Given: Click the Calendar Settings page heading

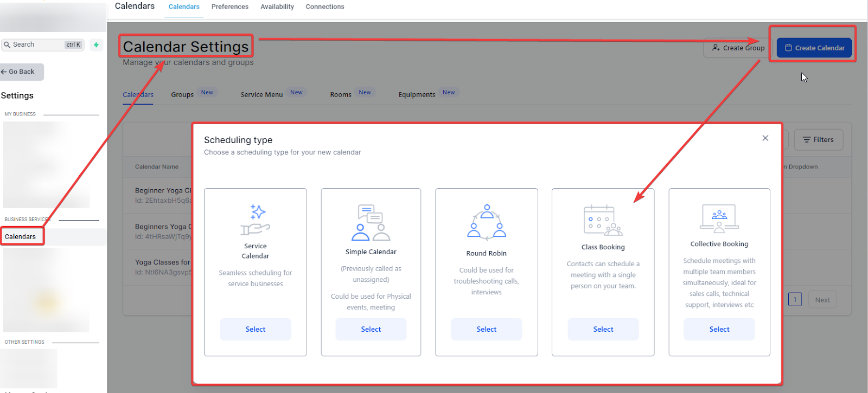Looking at the screenshot, I should (x=186, y=47).
